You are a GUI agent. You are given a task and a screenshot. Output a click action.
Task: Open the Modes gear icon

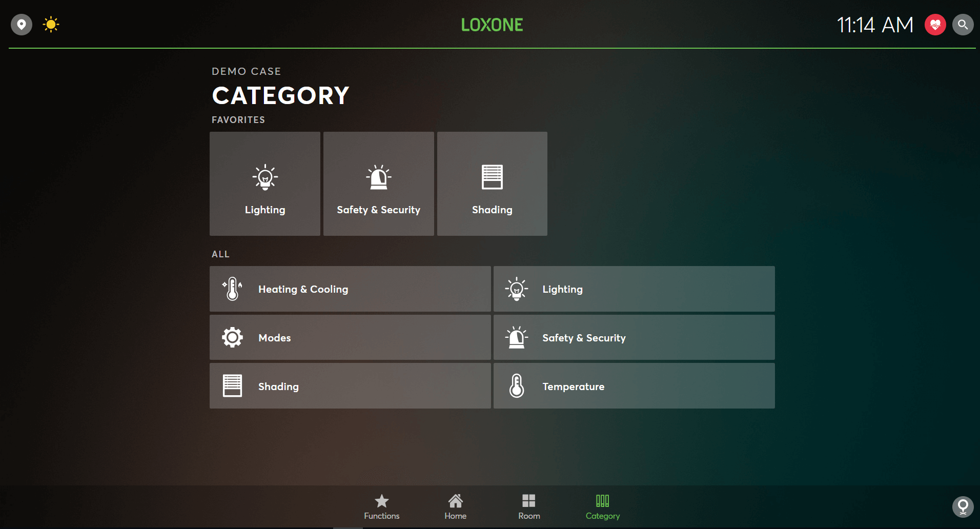tap(232, 337)
